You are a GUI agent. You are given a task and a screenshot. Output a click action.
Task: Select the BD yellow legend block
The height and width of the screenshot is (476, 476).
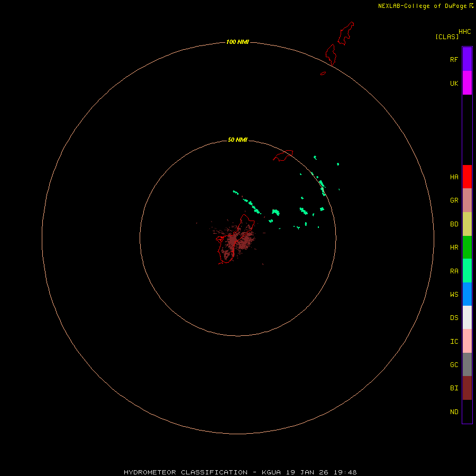click(467, 224)
